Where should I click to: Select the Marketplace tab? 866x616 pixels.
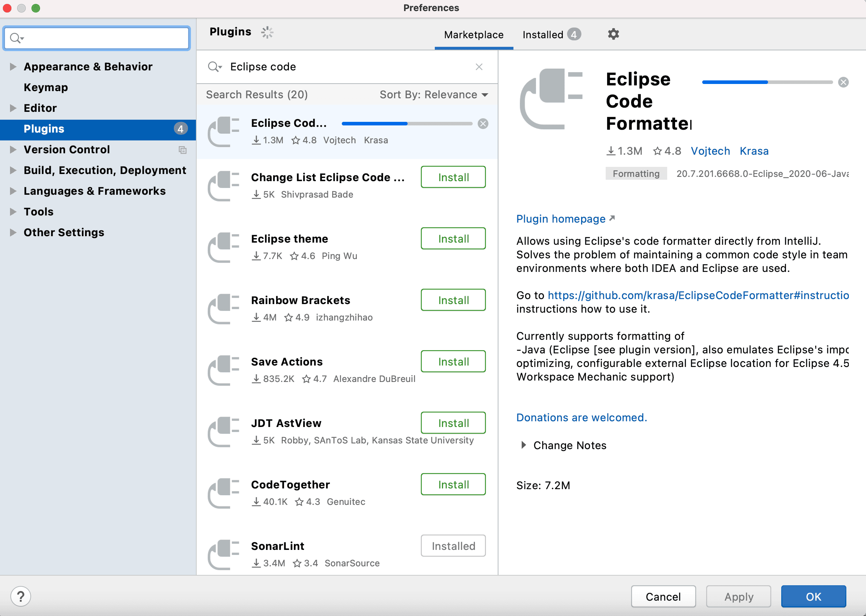click(x=474, y=35)
